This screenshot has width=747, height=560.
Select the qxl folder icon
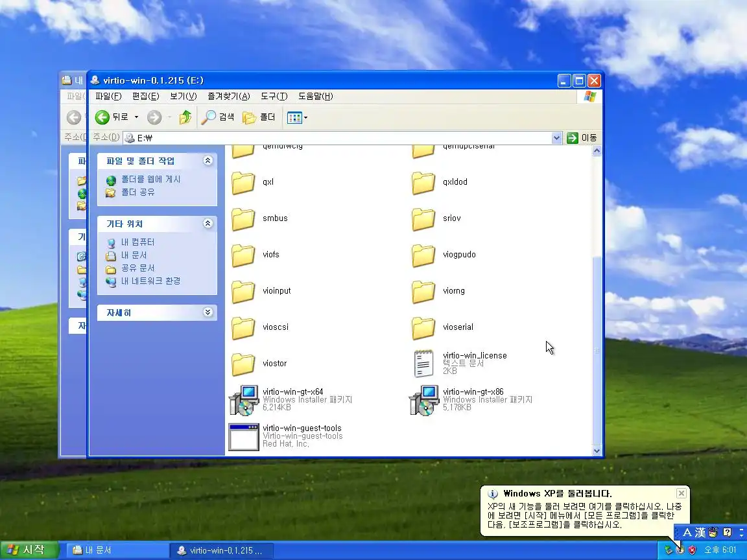pos(243,183)
